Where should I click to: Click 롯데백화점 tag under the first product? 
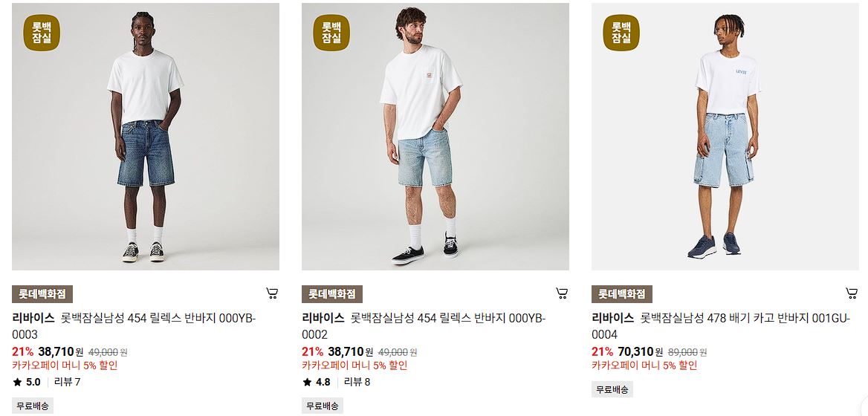coord(42,293)
